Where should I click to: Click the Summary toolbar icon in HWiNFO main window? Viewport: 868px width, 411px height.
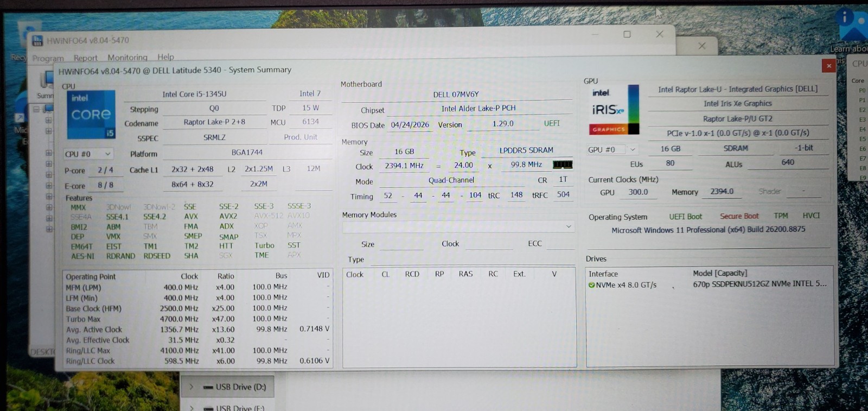tap(46, 81)
